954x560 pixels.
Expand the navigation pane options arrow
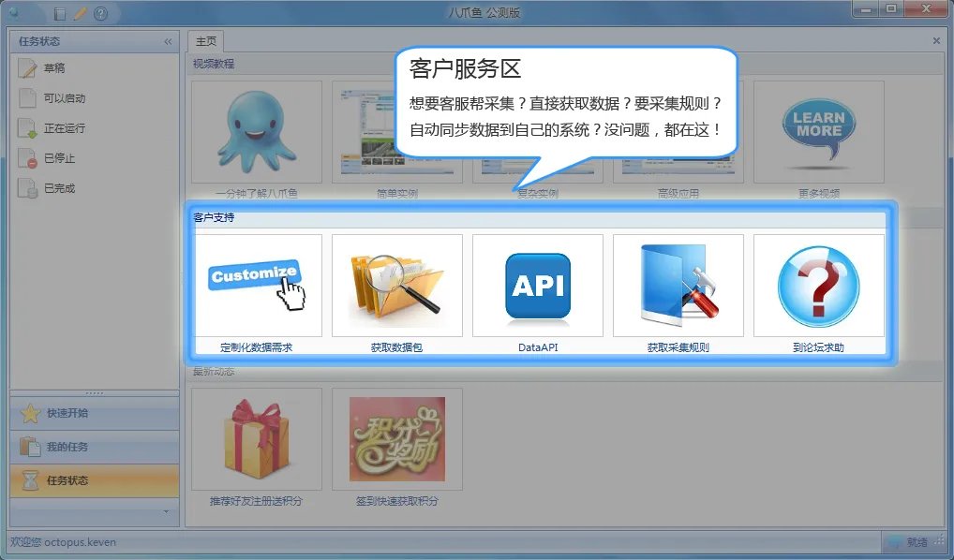(x=166, y=511)
